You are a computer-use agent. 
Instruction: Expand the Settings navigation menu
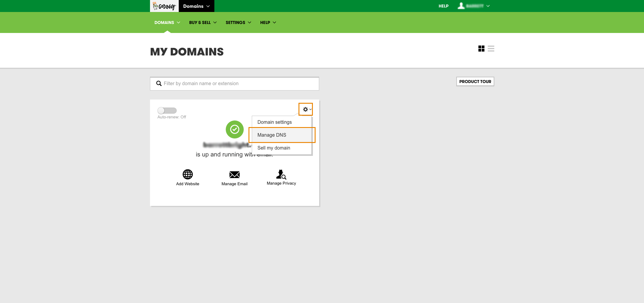pyautogui.click(x=238, y=22)
